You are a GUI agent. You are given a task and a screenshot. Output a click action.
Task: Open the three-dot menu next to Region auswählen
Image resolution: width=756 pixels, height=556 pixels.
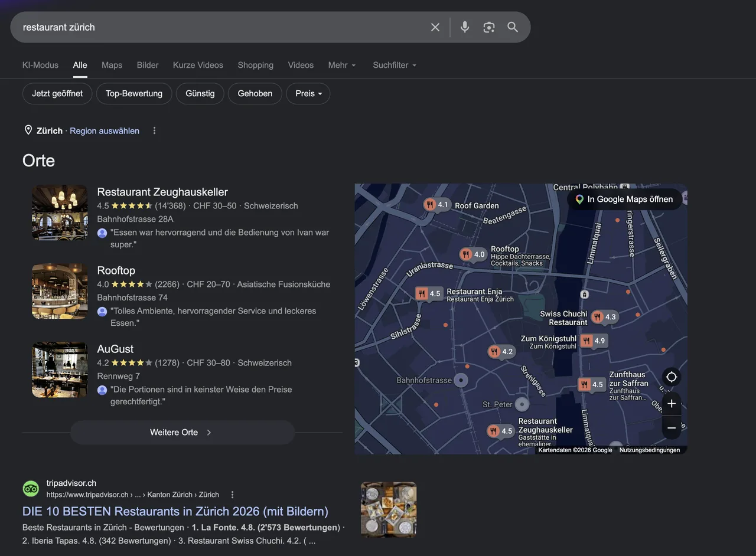pyautogui.click(x=155, y=130)
